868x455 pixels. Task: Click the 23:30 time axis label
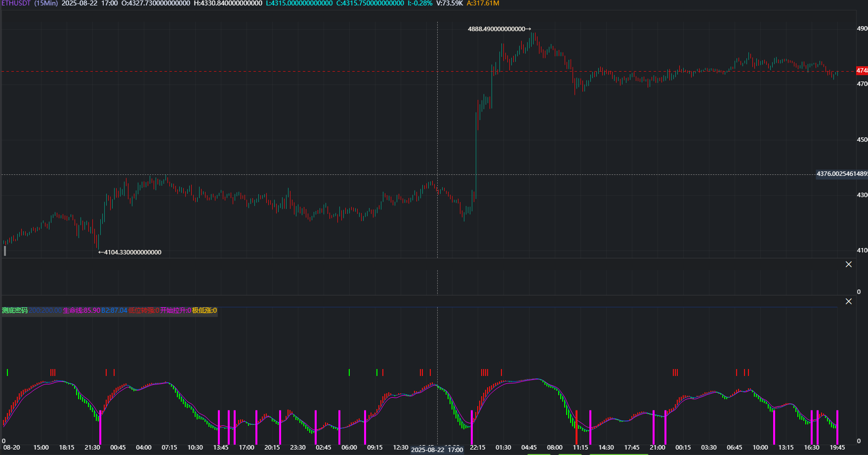click(x=298, y=448)
